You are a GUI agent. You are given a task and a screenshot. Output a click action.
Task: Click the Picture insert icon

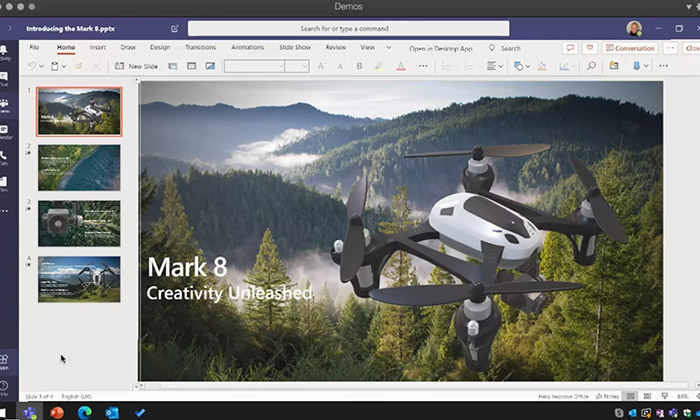[210, 66]
